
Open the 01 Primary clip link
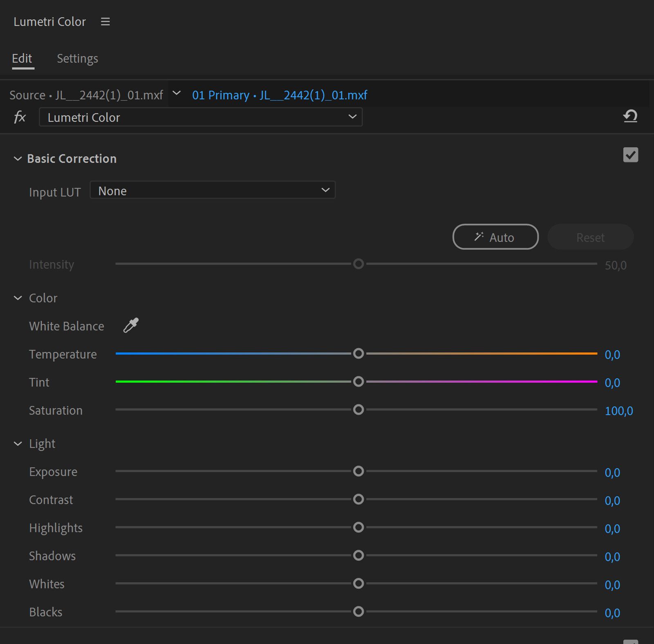pos(279,95)
